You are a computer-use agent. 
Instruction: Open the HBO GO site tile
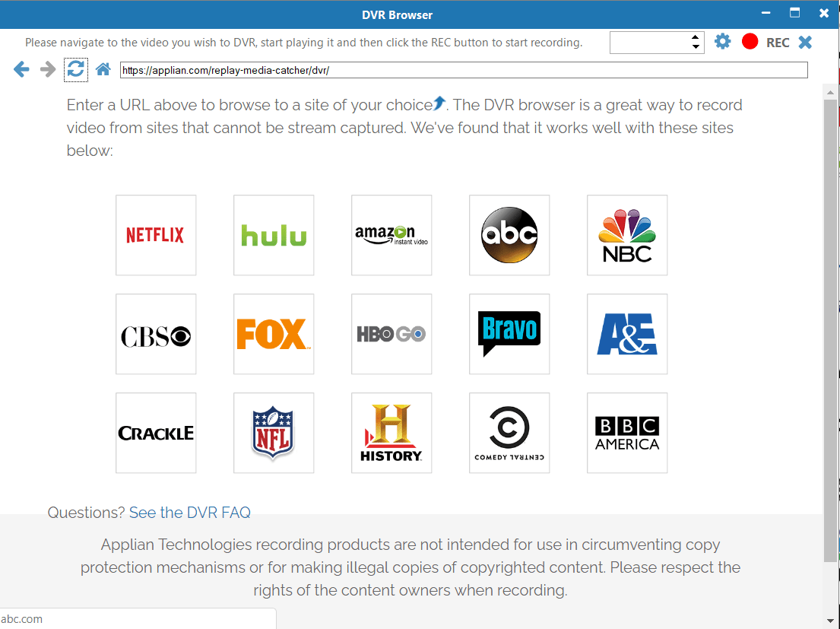391,334
